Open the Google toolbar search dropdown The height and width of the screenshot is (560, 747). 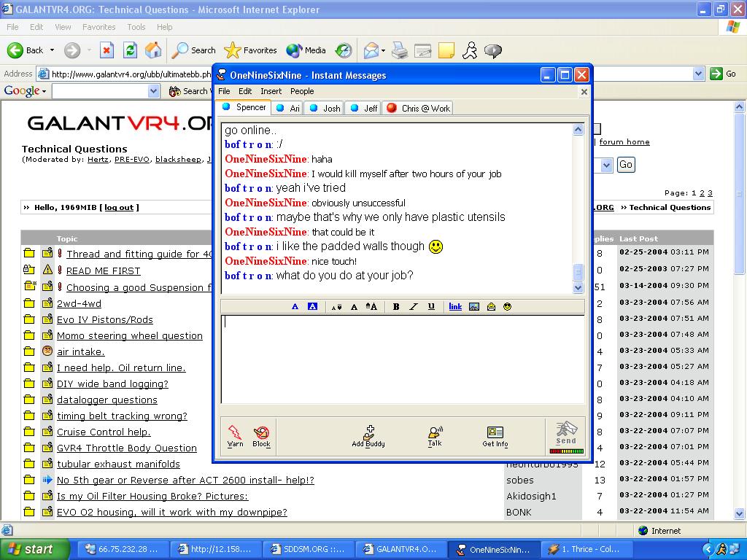[x=153, y=91]
